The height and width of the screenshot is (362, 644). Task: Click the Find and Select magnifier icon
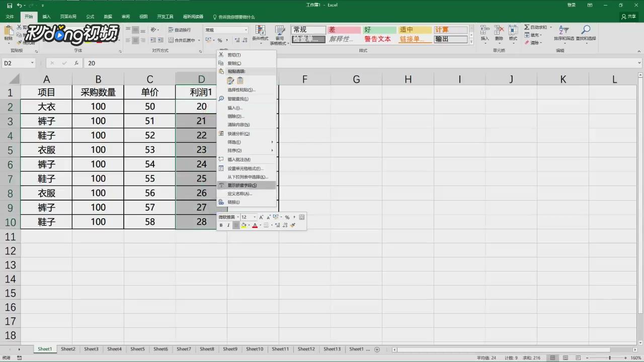coord(586,30)
